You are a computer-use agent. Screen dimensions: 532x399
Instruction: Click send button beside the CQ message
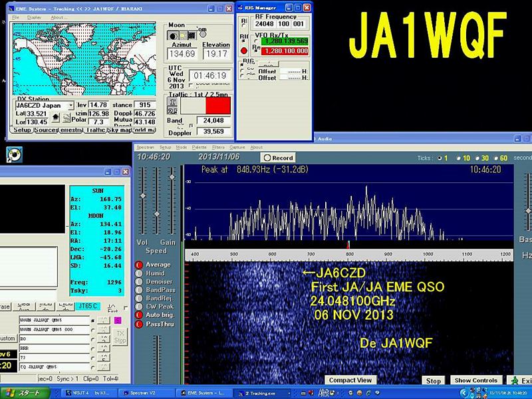pos(104,367)
